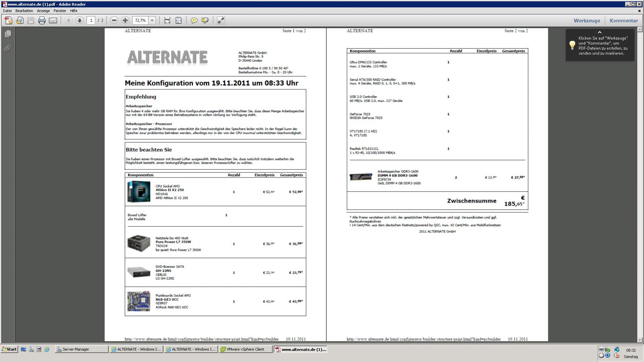Screen dimensions: 644x362
Task: Open the Datei menu
Action: point(7,11)
